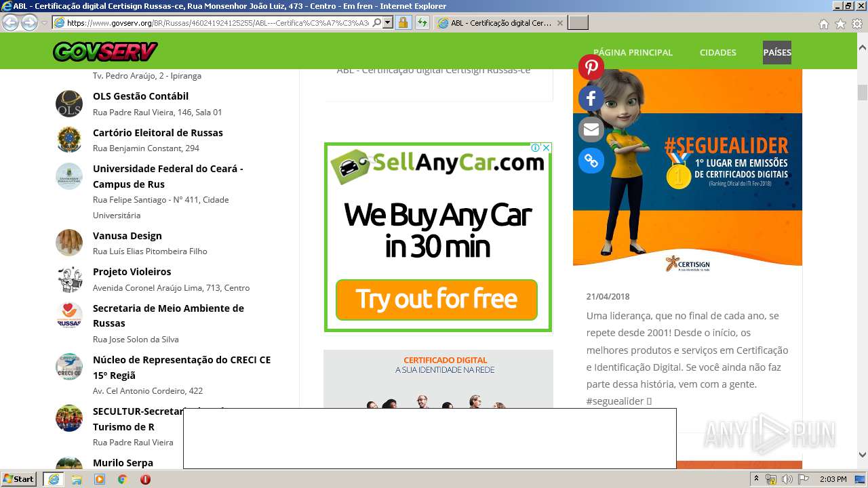Viewport: 868px width, 488px height.
Task: Click Try out for free button
Action: (437, 300)
